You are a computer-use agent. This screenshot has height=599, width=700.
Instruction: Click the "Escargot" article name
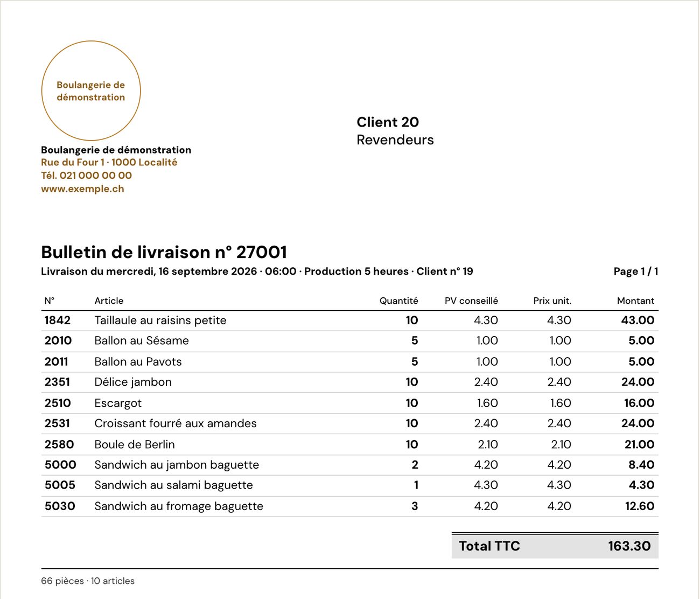tap(118, 403)
